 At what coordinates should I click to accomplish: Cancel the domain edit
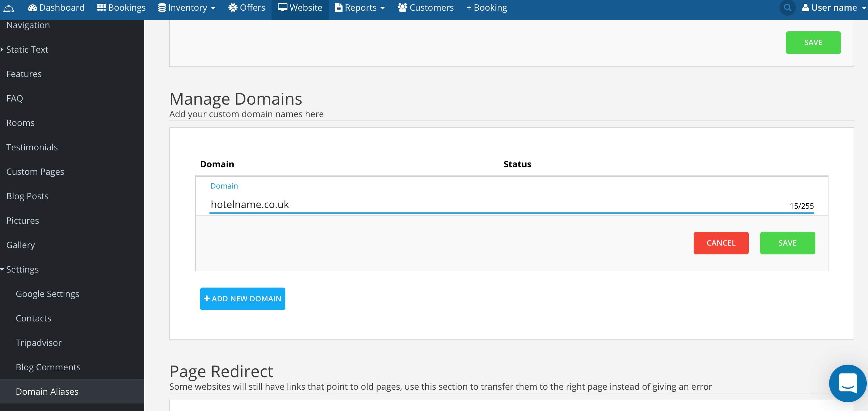[721, 243]
